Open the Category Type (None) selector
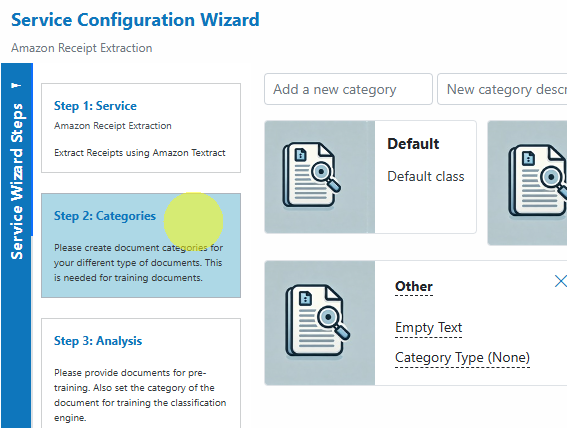 pos(462,358)
